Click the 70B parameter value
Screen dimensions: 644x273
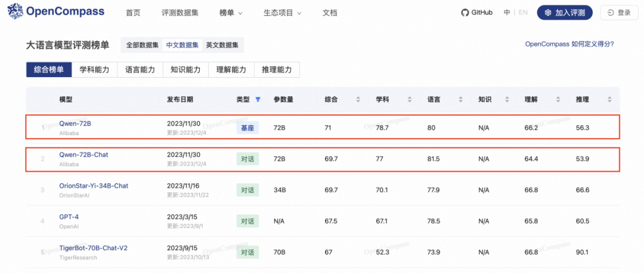pos(279,253)
